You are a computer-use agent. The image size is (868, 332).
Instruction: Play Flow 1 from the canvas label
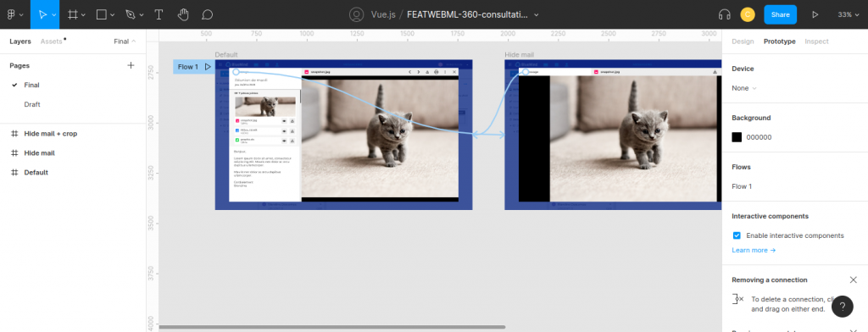pos(208,67)
